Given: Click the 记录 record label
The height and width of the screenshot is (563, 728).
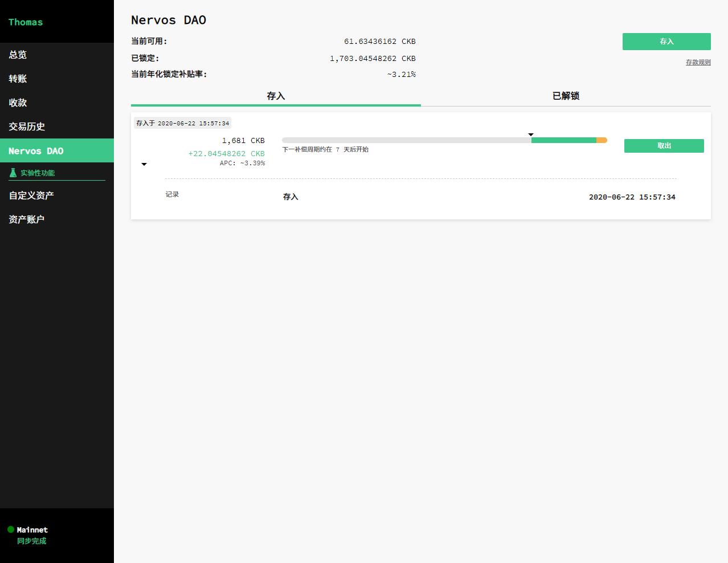Looking at the screenshot, I should pos(172,194).
